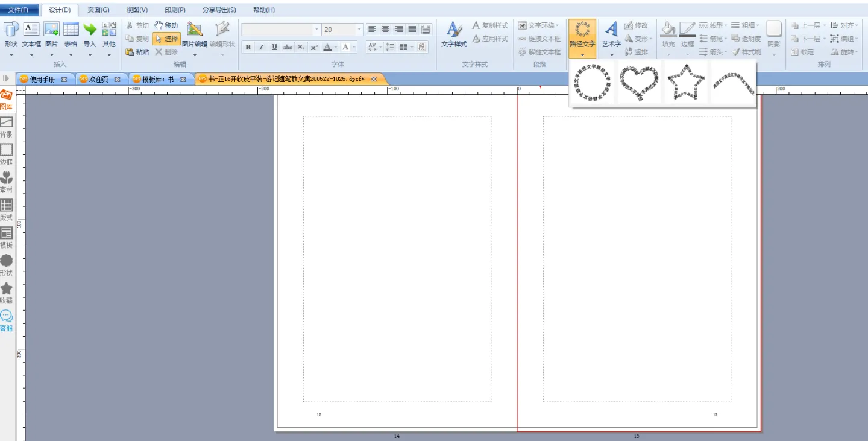Image resolution: width=868 pixels, height=441 pixels.
Task: Open the 图片编辑 image editing tool
Action: point(194,30)
